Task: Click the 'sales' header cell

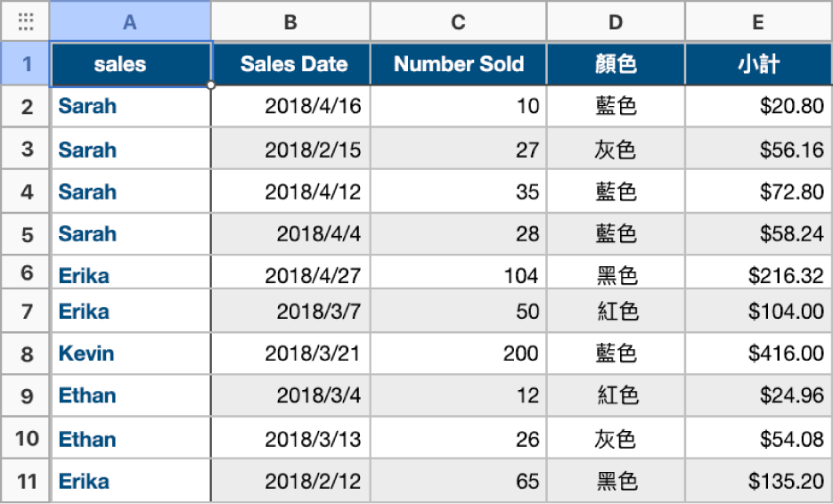Action: coord(130,64)
